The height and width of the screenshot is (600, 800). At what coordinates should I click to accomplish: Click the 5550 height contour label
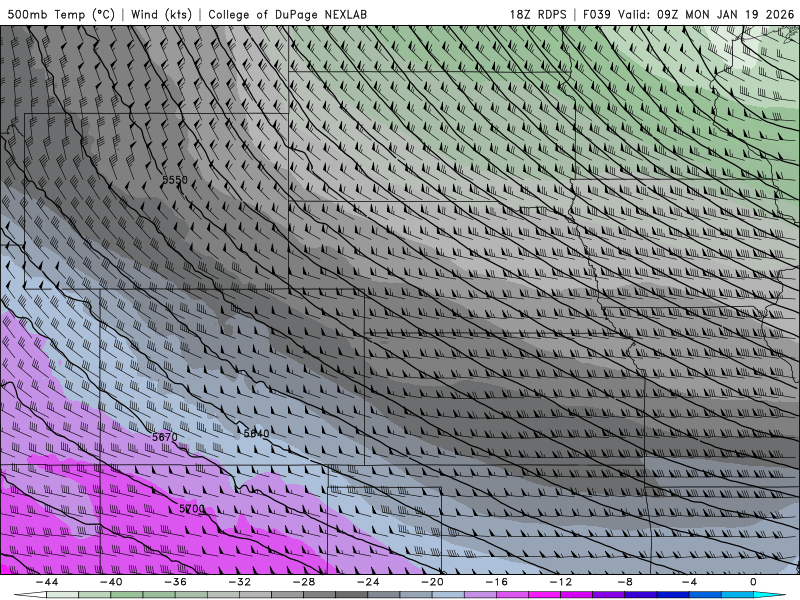tap(175, 180)
